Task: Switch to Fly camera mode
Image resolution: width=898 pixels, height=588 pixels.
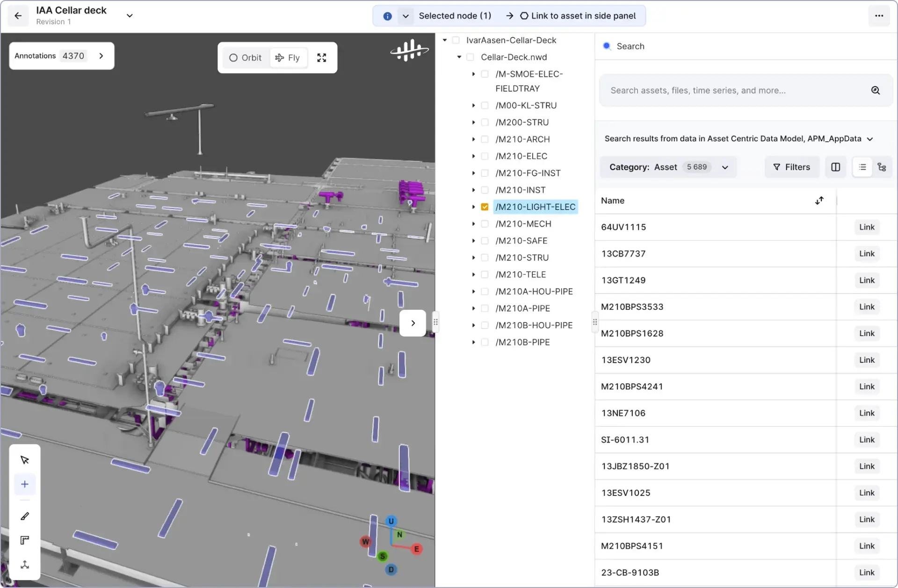Action: click(288, 58)
